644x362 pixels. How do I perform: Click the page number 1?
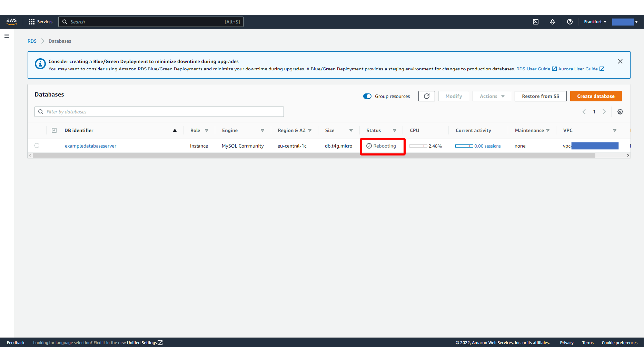click(594, 112)
